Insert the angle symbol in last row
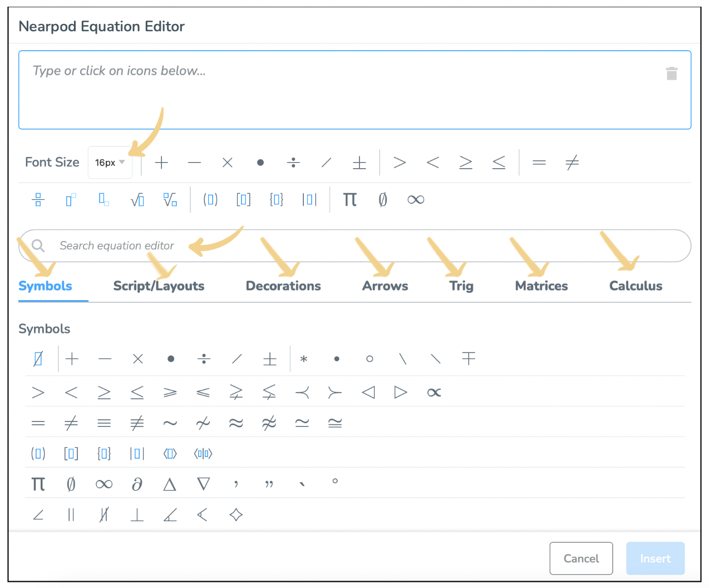This screenshot has height=588, width=709. click(x=38, y=515)
